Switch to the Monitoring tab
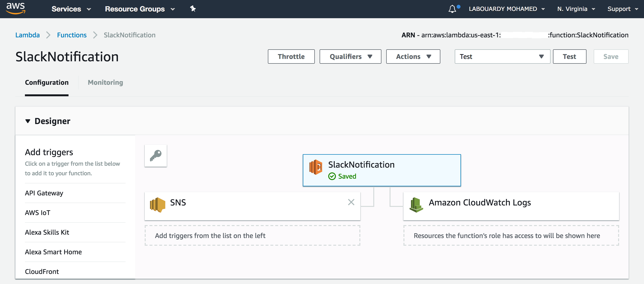 pos(105,82)
